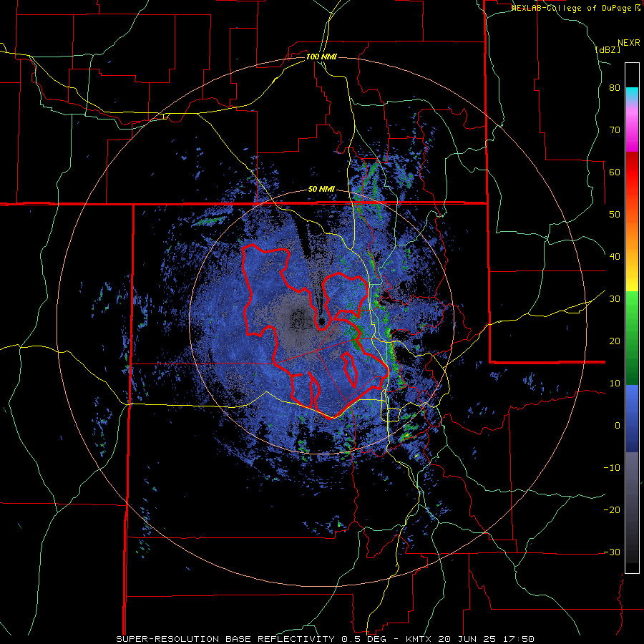644x644 pixels.
Task: Click the black dot at the radar site
Action: pyautogui.click(x=322, y=321)
